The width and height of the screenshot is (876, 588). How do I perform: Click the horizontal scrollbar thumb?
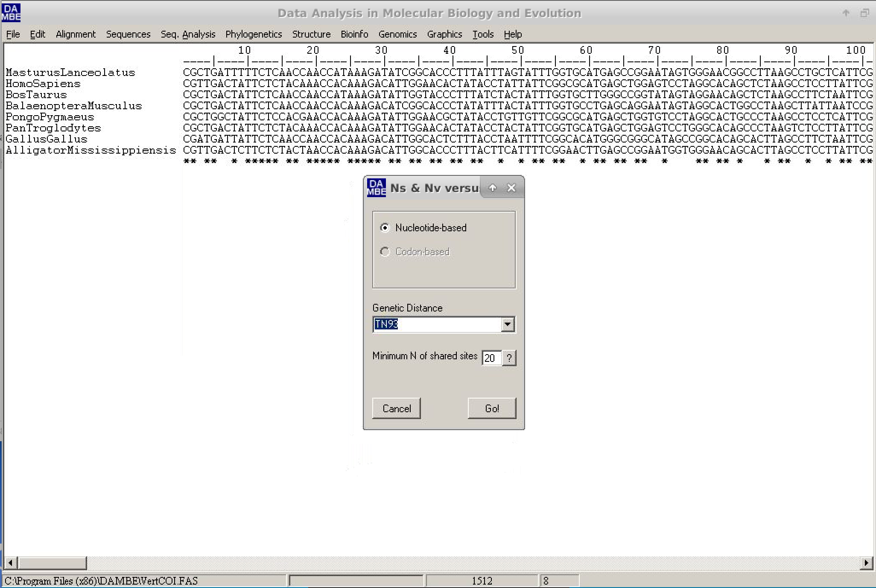52,563
